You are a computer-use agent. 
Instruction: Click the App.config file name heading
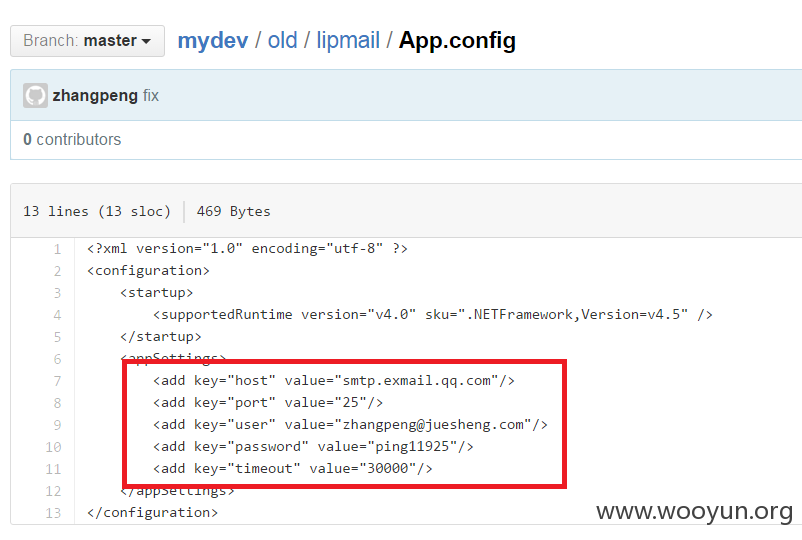click(457, 40)
